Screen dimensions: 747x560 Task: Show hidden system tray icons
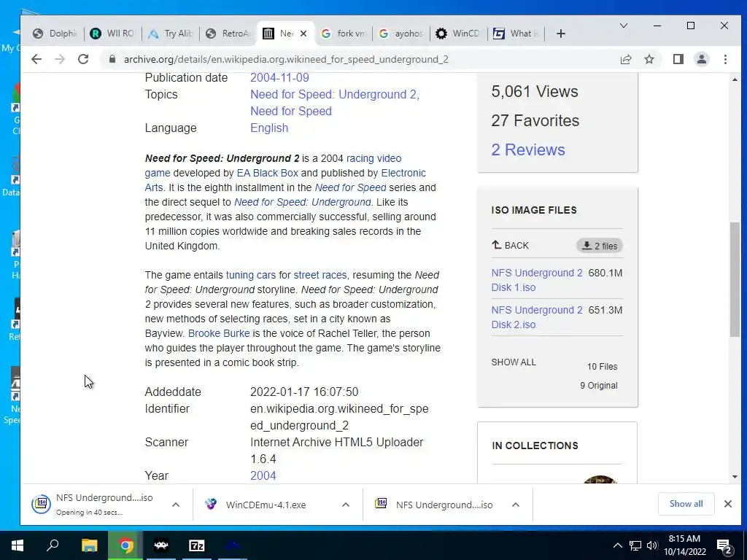click(617, 545)
